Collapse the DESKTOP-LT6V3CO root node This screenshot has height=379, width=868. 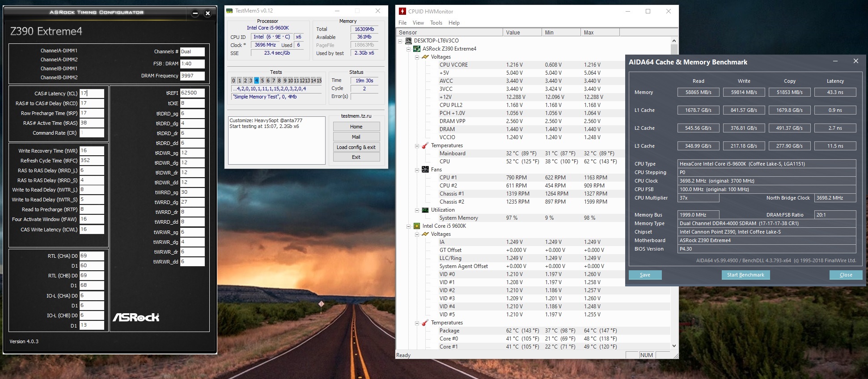(400, 41)
